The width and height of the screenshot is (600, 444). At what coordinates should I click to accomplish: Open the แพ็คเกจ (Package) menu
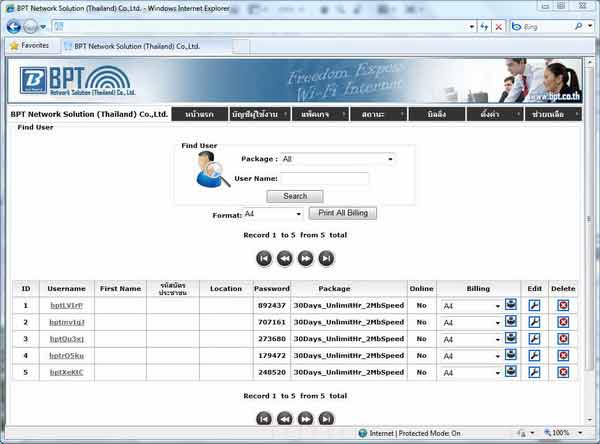point(320,114)
